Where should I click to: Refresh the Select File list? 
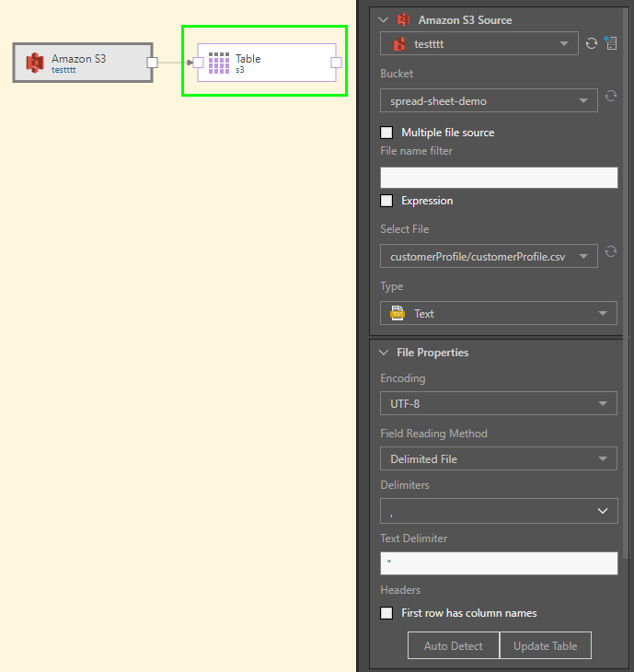tap(611, 251)
